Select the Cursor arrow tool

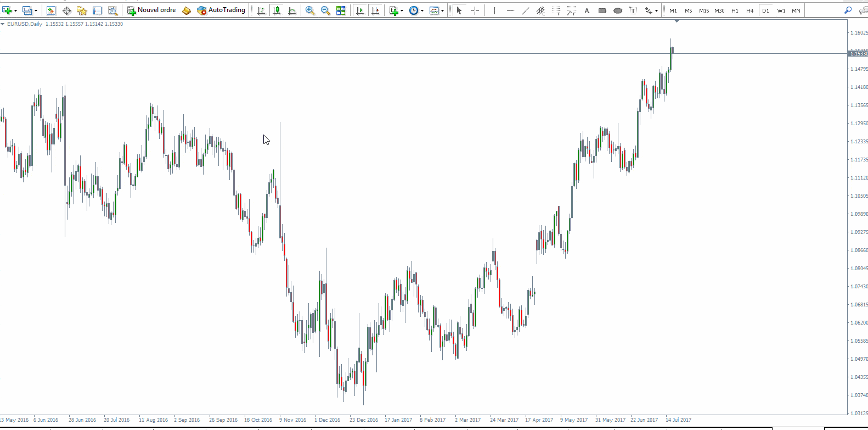click(459, 10)
